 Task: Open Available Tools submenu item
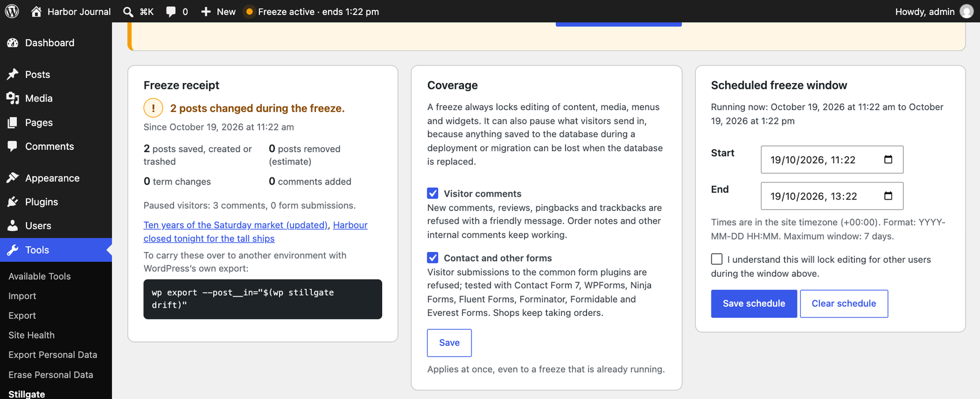(x=40, y=276)
